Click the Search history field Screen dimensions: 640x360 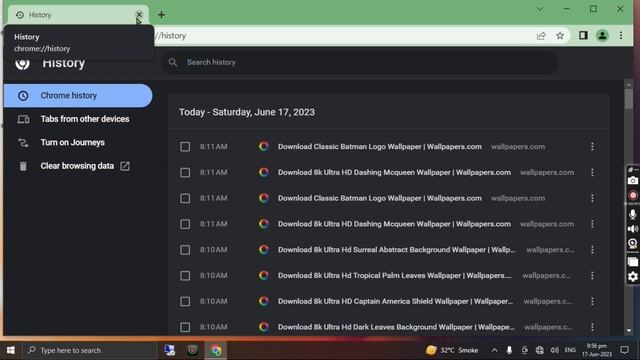point(360,62)
